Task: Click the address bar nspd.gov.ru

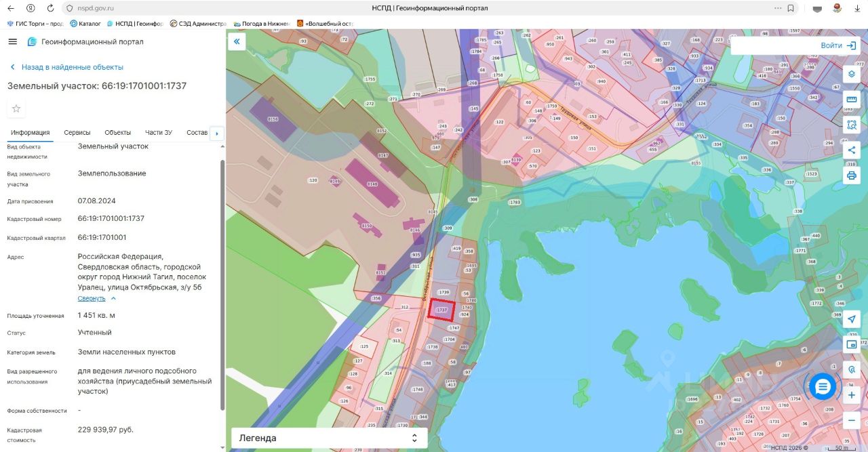Action: pos(96,8)
